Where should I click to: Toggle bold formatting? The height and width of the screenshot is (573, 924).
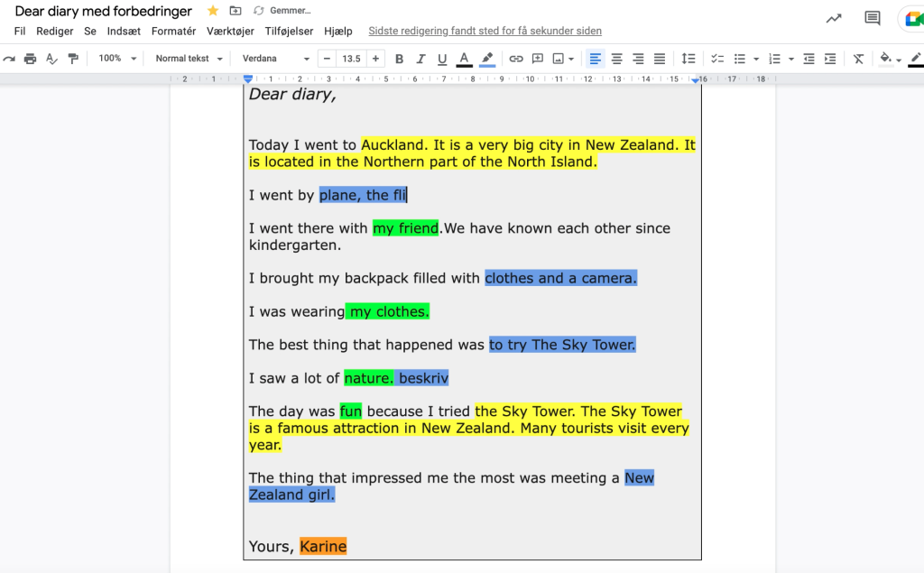click(x=399, y=59)
